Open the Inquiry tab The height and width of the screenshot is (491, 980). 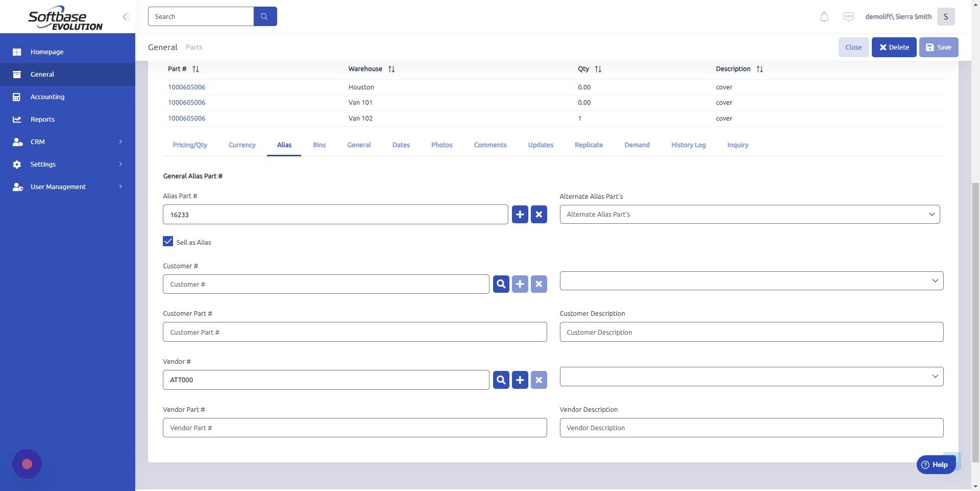coord(738,145)
